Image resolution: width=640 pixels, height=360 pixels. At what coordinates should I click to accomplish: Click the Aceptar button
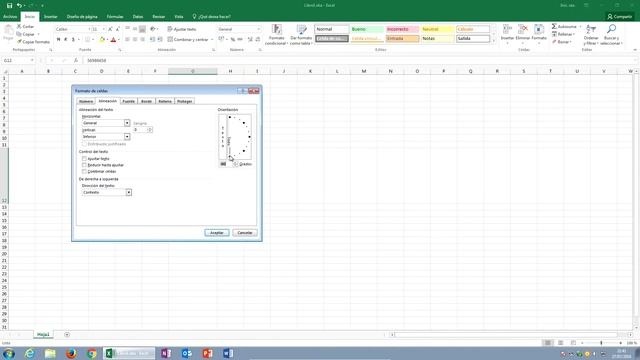[x=217, y=233]
